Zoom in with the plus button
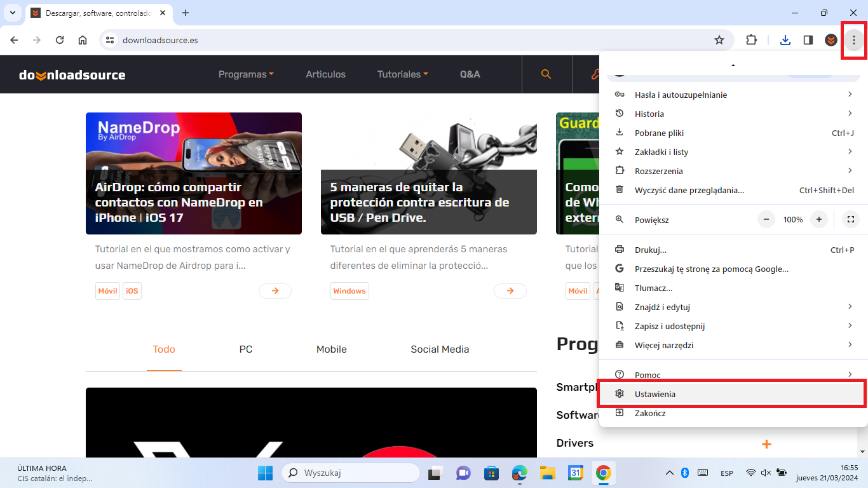Viewport: 868px width, 488px height. pyautogui.click(x=819, y=220)
